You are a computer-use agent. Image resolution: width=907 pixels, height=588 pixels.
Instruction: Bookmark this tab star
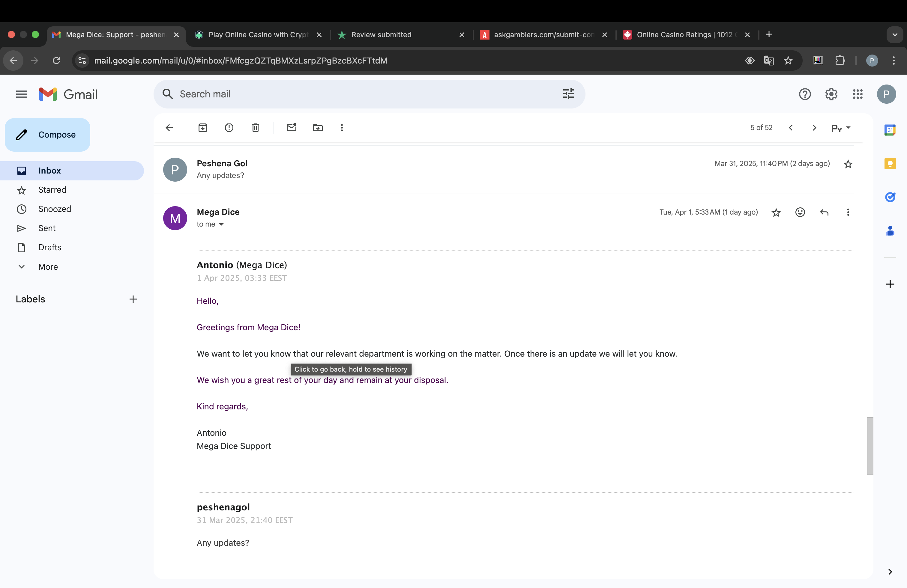click(x=788, y=61)
